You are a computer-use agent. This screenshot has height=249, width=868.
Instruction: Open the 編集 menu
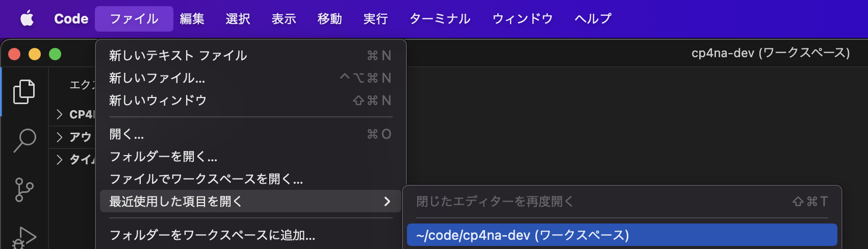tap(192, 19)
